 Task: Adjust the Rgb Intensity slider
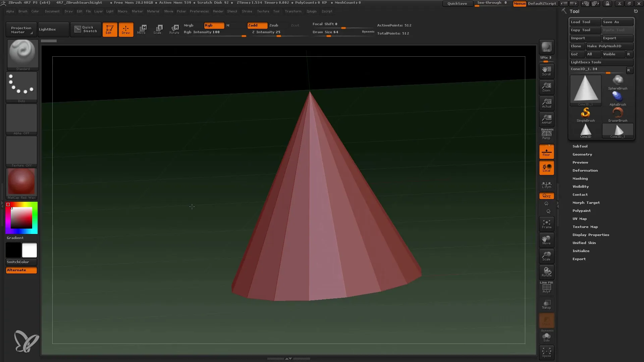[x=215, y=33]
